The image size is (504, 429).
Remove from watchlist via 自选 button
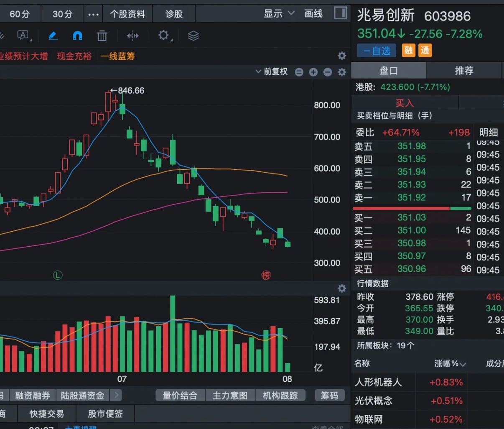(377, 51)
